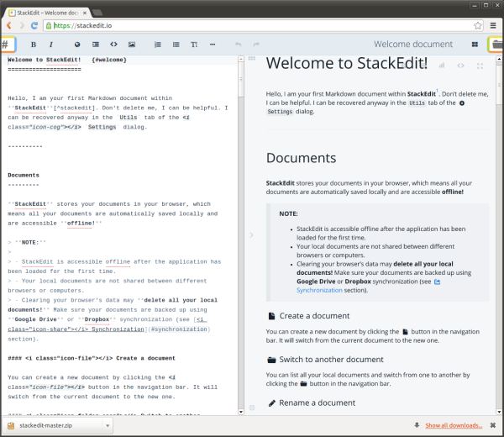Go forward in the browser

(x=22, y=25)
